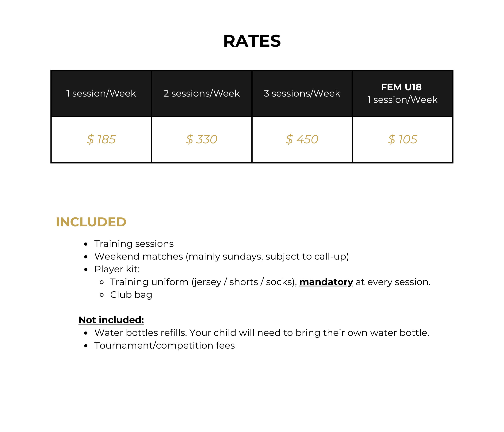504x432 pixels.
Task: Click the Training sessions bullet item
Action: click(x=134, y=244)
